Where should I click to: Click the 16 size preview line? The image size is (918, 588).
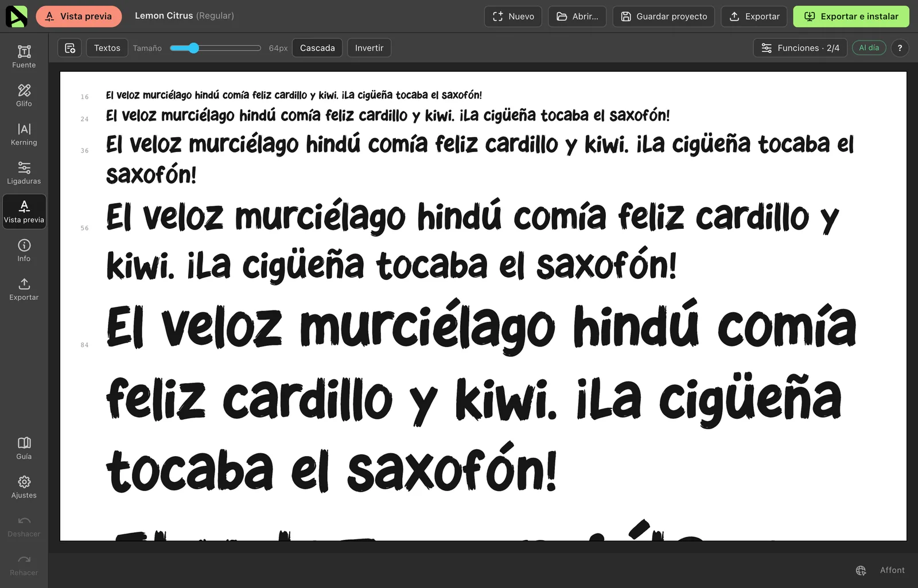pyautogui.click(x=294, y=95)
